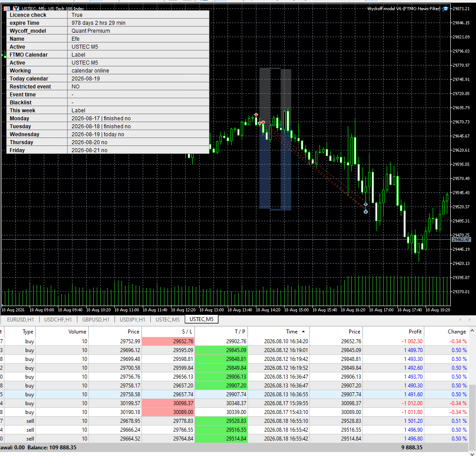
Task: Select the sell trade priced 29678.95
Action: (130, 421)
